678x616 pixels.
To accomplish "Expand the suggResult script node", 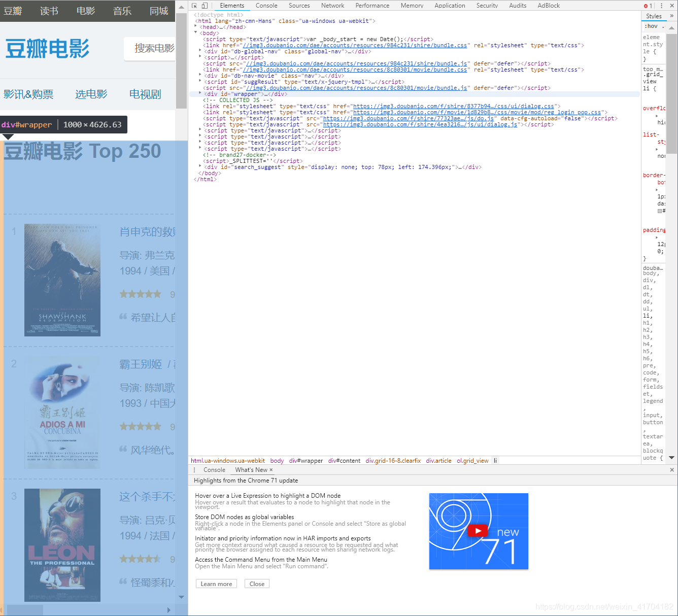I will (200, 82).
